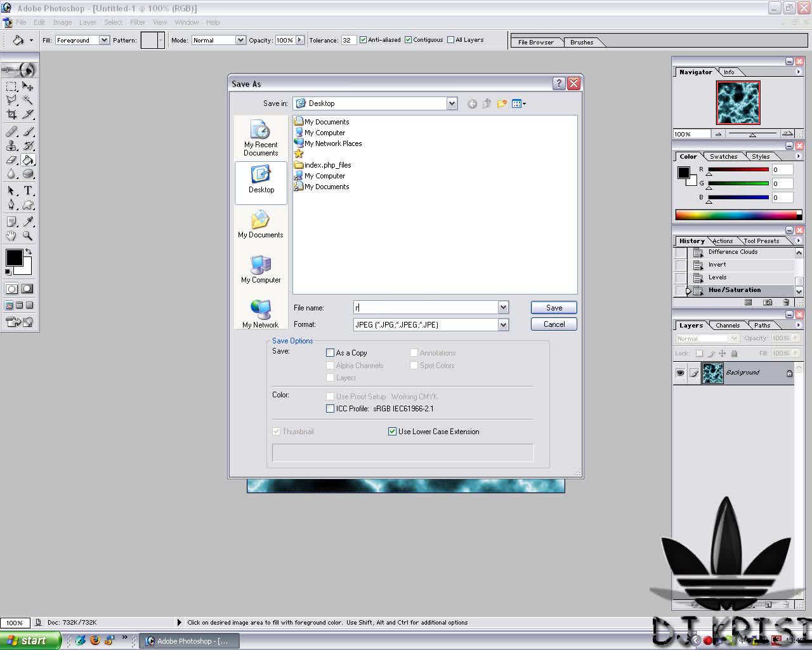Enable the All Layers option
Viewport: 812px width, 650px height.
tap(450, 40)
